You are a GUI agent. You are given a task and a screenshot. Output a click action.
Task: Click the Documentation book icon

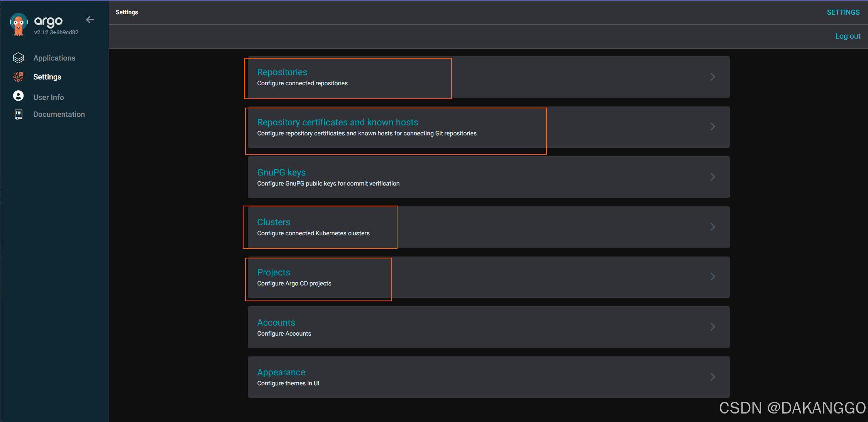(x=18, y=114)
